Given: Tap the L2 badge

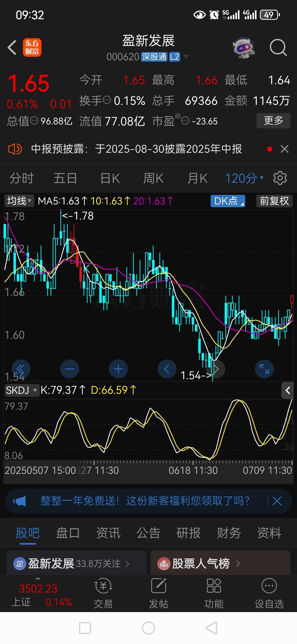Looking at the screenshot, I should tap(175, 57).
